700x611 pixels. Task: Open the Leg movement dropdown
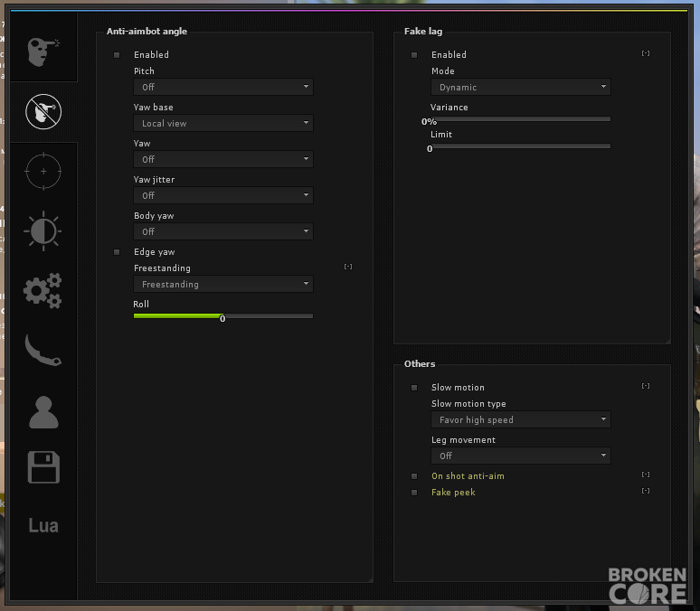[521, 456]
